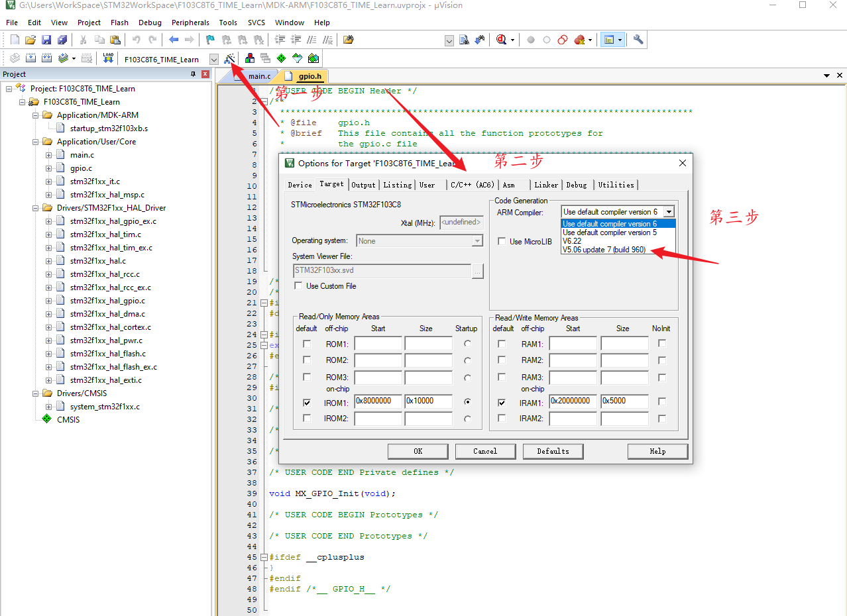Screen dimensions: 847x616
Task: Click the Save All icon
Action: click(x=62, y=40)
